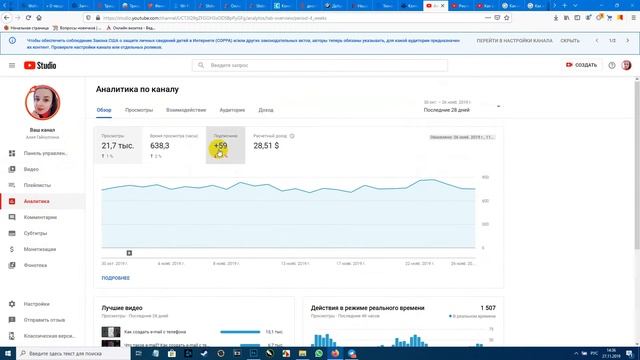Select the Подписчики +59 metric card
The height and width of the screenshot is (360, 640).
tap(225, 145)
